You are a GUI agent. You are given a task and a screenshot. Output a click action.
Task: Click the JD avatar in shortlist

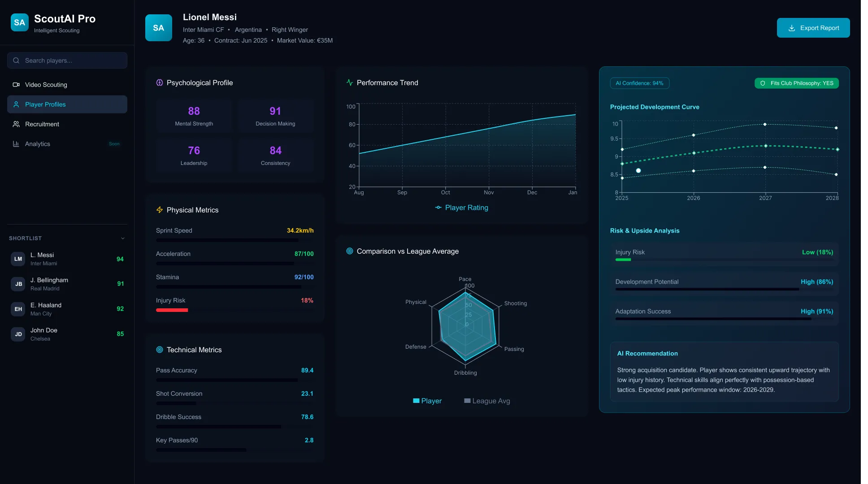click(x=18, y=334)
